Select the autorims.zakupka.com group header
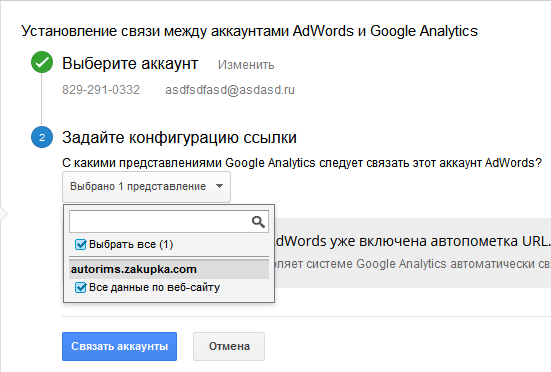This screenshot has width=551, height=372. tap(169, 269)
